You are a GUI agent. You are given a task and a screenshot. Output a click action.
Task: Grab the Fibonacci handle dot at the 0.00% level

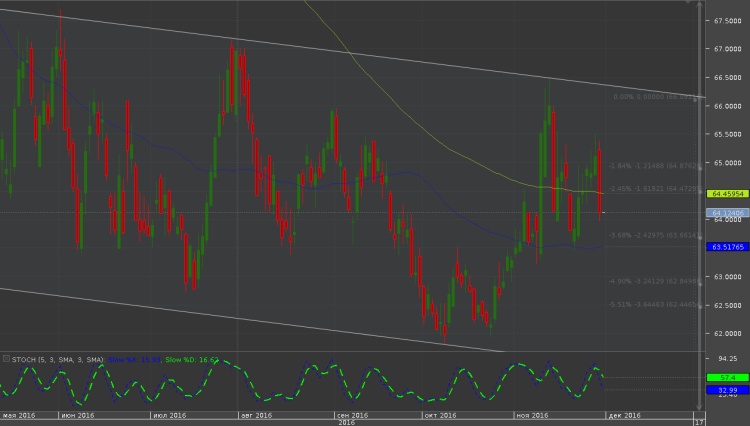pyautogui.click(x=695, y=99)
